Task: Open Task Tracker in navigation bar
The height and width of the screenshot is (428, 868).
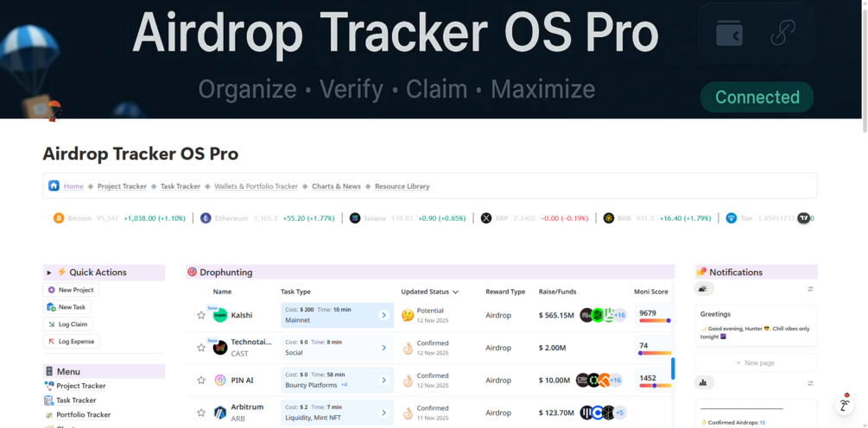Action: click(181, 186)
